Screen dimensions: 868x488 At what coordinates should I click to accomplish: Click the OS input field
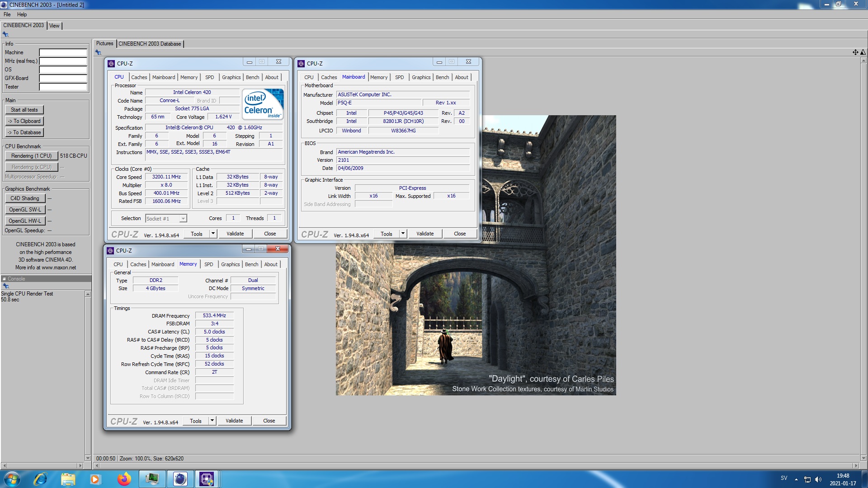click(x=63, y=70)
